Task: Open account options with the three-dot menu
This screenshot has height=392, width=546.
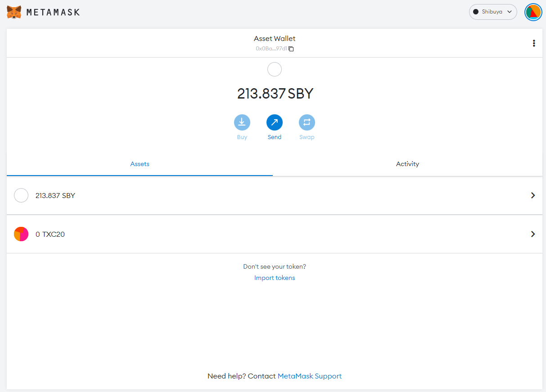Action: (534, 43)
